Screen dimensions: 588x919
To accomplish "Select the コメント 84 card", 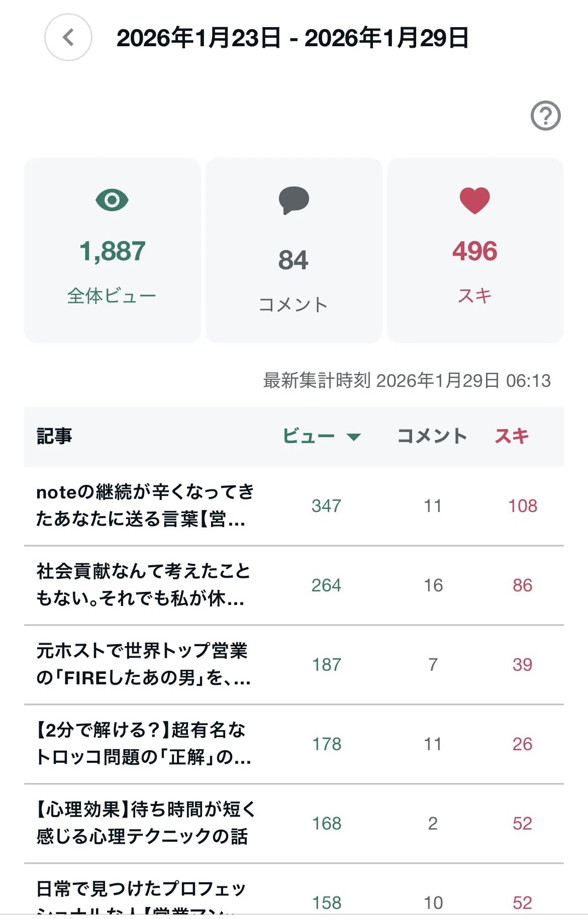I will click(294, 250).
